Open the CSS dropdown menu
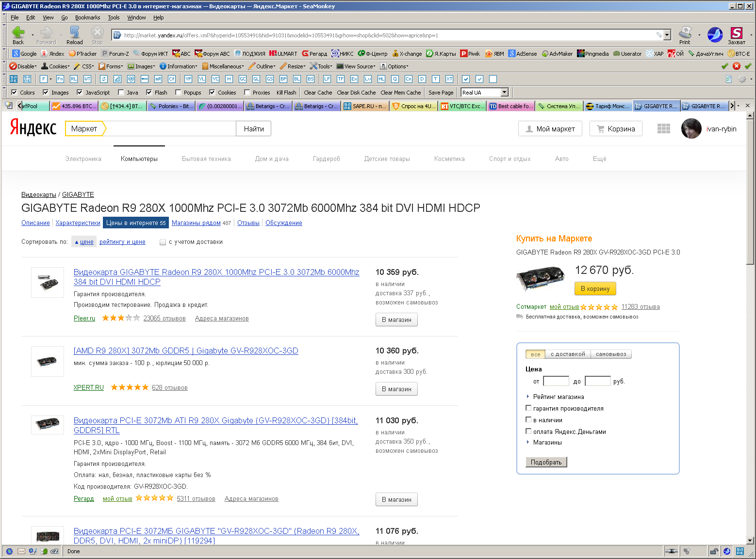 coord(84,66)
